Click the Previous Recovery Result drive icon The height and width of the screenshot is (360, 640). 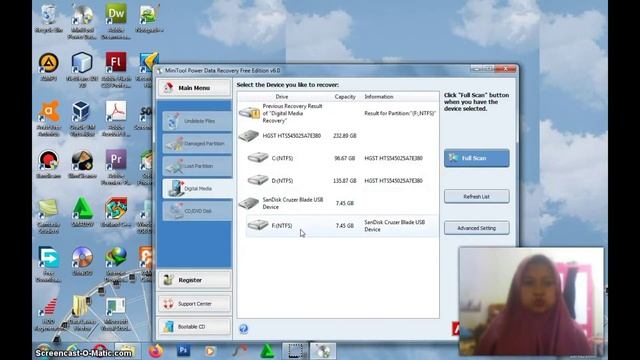(x=249, y=113)
